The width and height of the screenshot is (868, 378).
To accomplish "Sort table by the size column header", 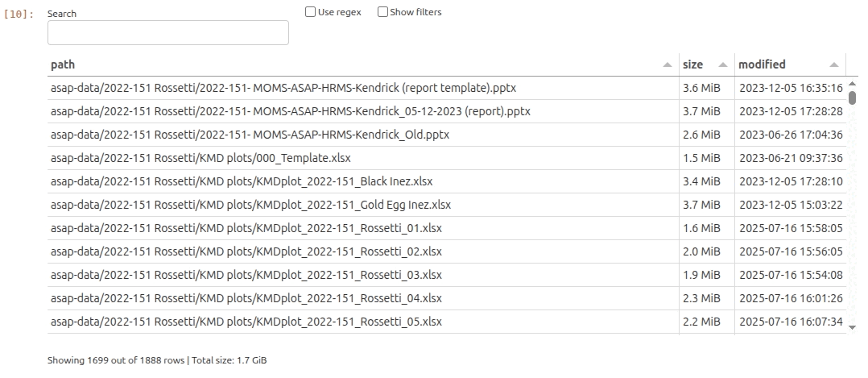I will pyautogui.click(x=692, y=64).
